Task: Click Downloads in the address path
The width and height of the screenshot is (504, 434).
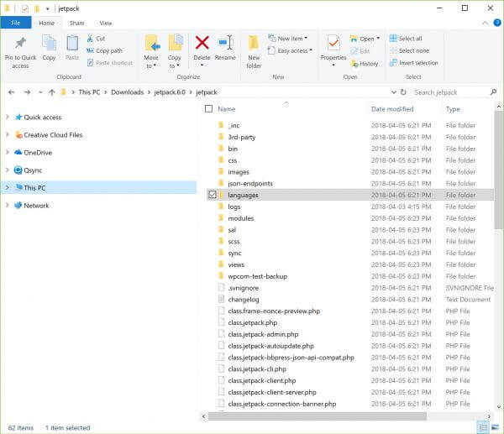Action: pos(128,92)
